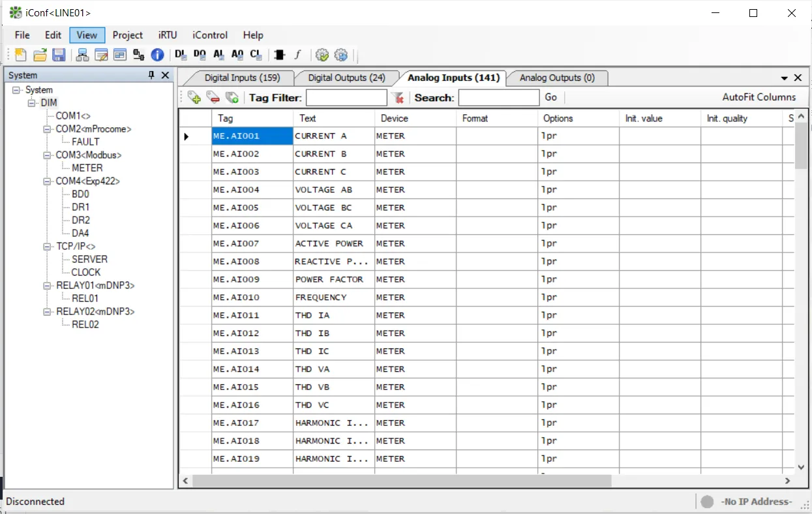The height and width of the screenshot is (514, 812).
Task: Select the FREQUENCY text cell
Action: tap(334, 297)
